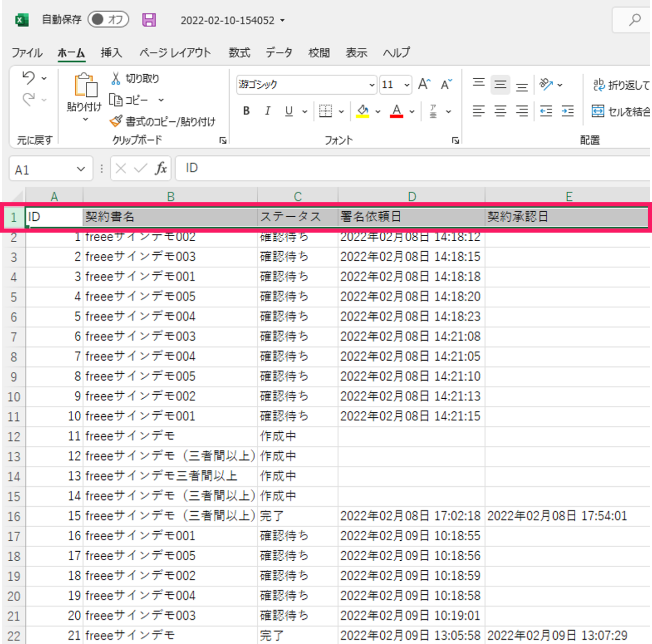This screenshot has height=644, width=652.
Task: Decrease font size with the small A
Action: click(x=446, y=84)
